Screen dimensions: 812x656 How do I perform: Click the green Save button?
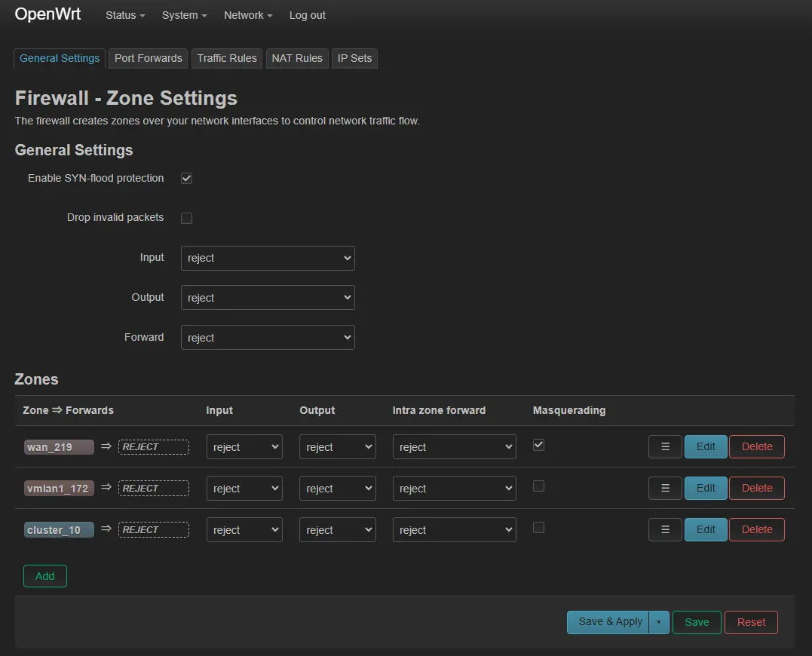pos(697,622)
